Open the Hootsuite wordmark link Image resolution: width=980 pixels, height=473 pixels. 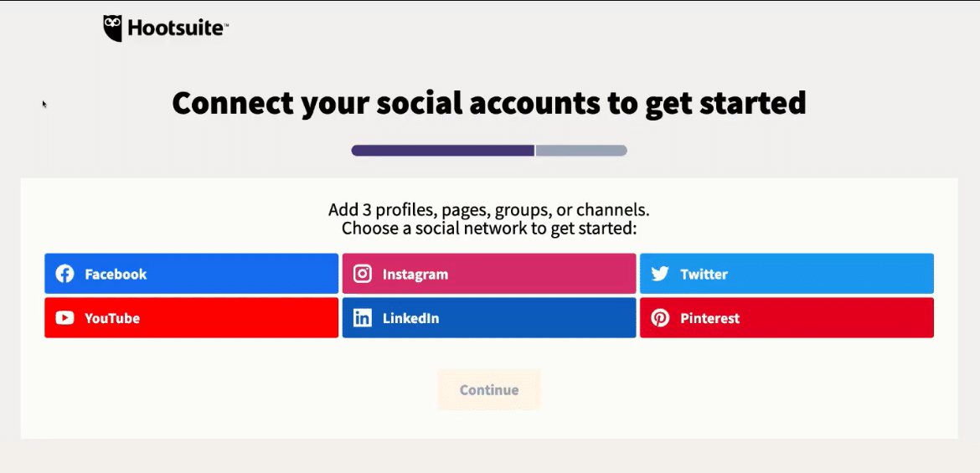click(x=178, y=28)
